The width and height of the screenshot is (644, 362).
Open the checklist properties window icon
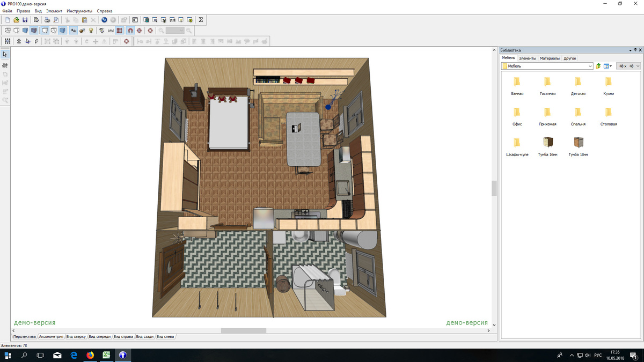coord(135,20)
